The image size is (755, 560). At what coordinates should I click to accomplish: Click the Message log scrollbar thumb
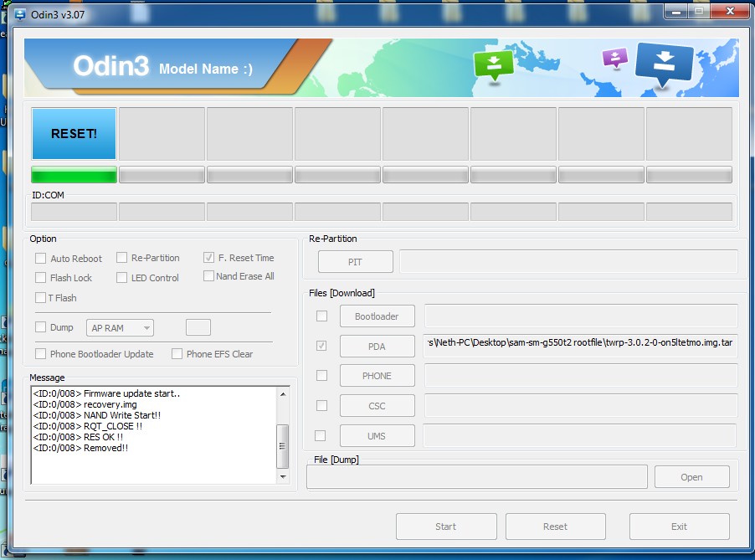coord(283,446)
